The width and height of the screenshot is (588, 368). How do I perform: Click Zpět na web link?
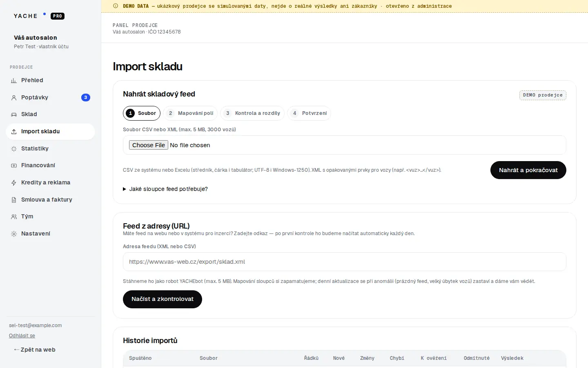tap(35, 350)
